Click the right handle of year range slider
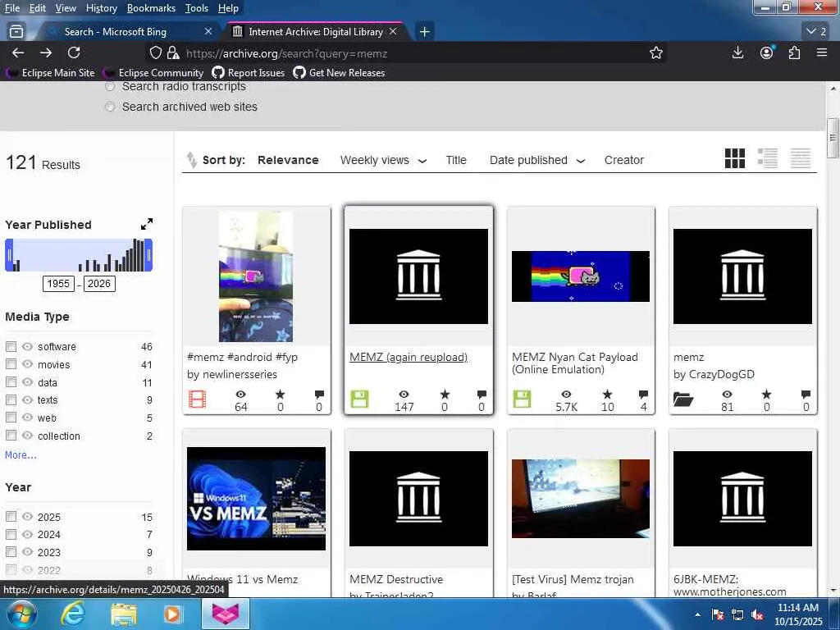Image resolution: width=840 pixels, height=630 pixels. 149,255
